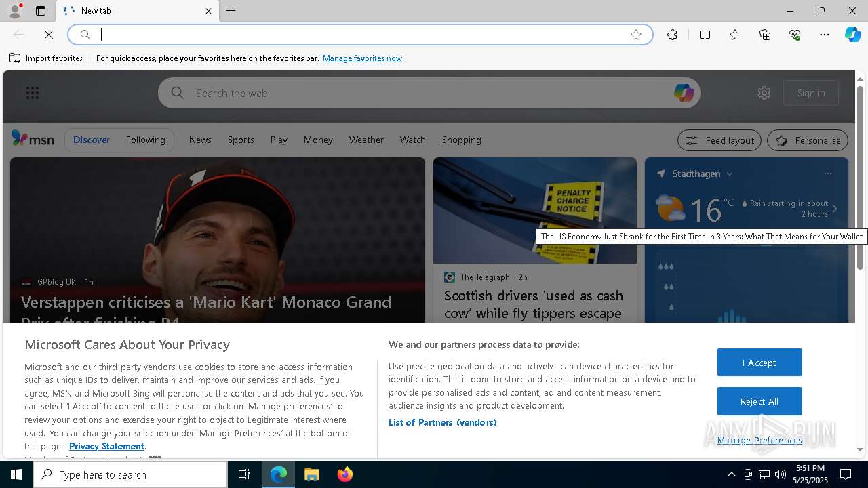Click Import favorites

[x=46, y=58]
